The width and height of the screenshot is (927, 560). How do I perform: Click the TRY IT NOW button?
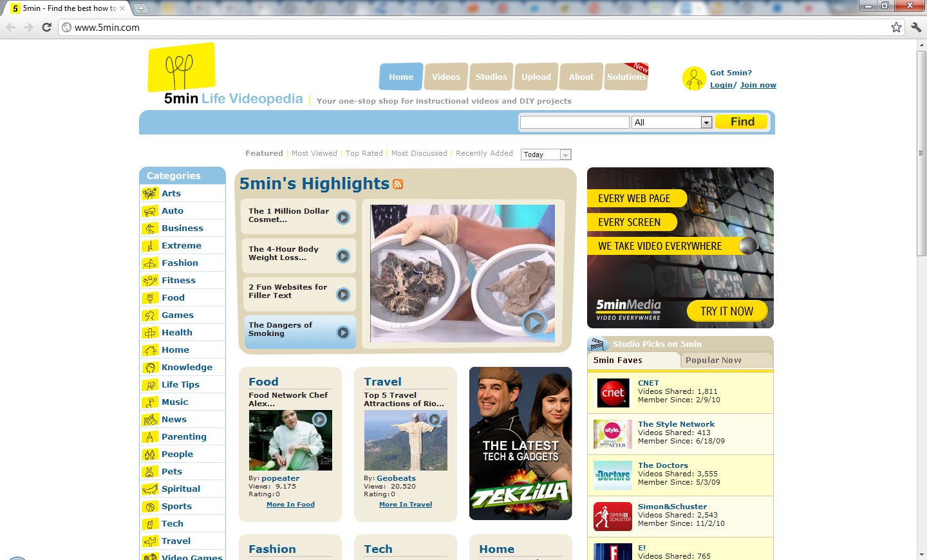pyautogui.click(x=727, y=312)
